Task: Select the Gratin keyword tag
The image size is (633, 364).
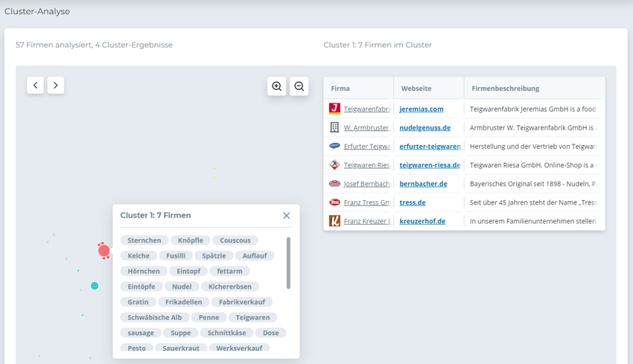Action: (138, 302)
